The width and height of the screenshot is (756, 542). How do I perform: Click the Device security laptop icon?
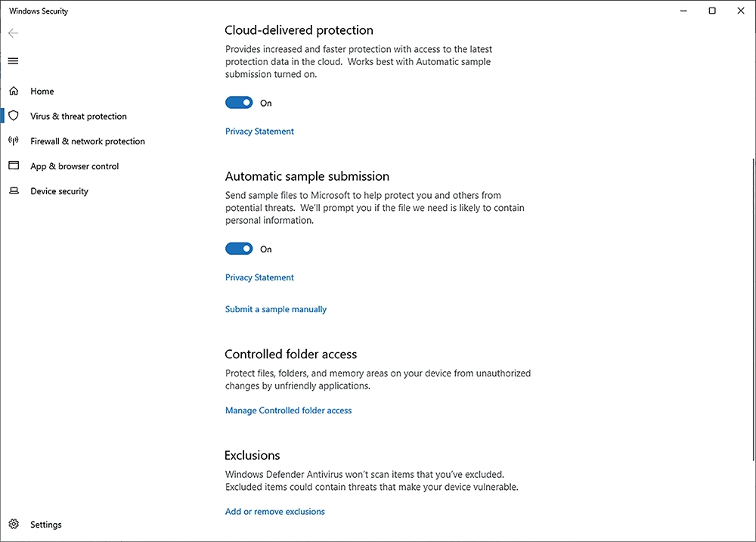[x=14, y=191]
